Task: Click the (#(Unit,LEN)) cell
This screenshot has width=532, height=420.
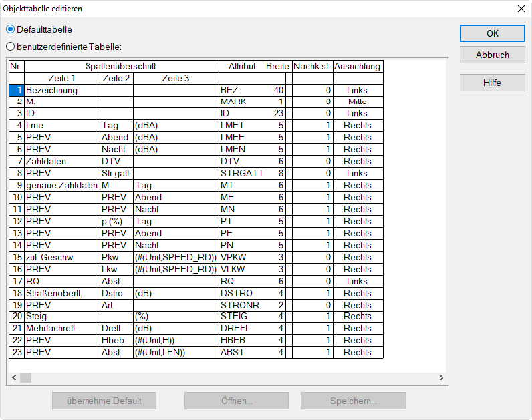Action: tap(176, 352)
